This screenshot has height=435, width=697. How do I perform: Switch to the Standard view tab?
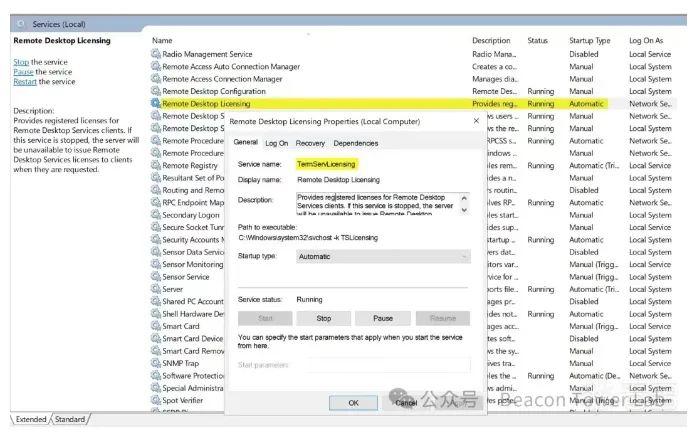click(x=70, y=419)
